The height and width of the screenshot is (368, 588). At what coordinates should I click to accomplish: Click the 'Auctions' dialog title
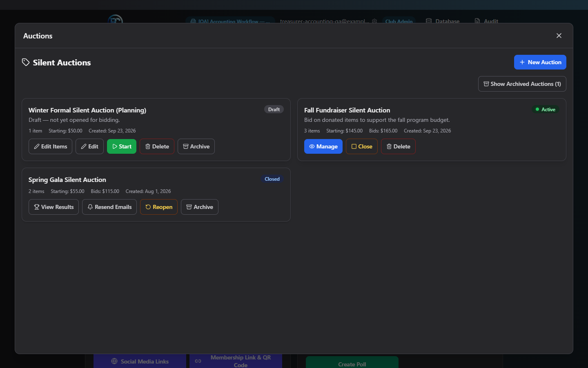38,36
